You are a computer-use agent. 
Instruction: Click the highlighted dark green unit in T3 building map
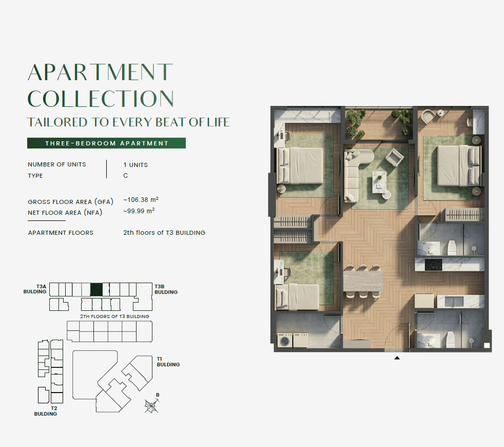[x=96, y=290]
